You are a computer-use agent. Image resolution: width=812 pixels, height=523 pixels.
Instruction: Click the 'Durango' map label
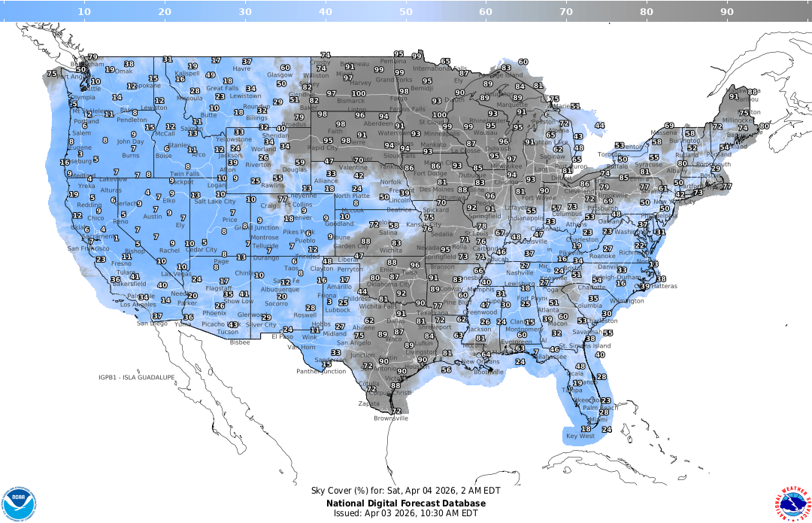[x=266, y=257]
